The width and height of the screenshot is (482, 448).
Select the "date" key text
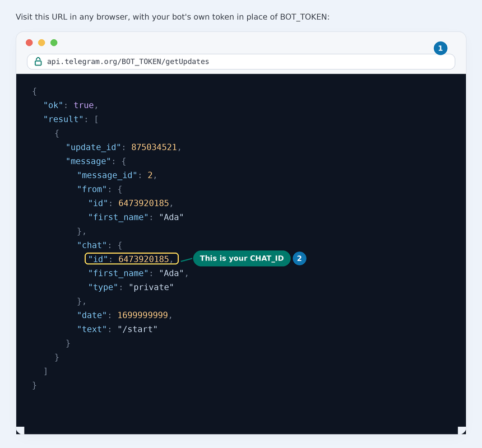click(92, 315)
